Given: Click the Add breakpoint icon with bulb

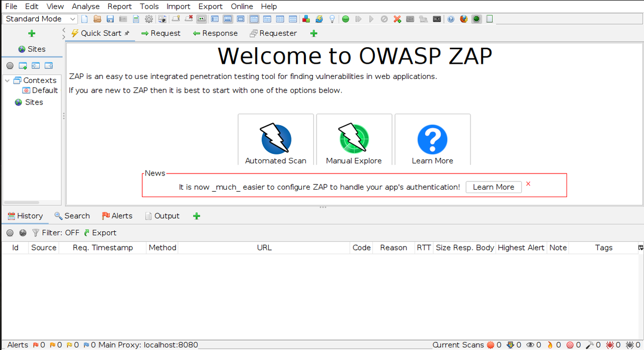Looking at the screenshot, I should click(x=176, y=19).
